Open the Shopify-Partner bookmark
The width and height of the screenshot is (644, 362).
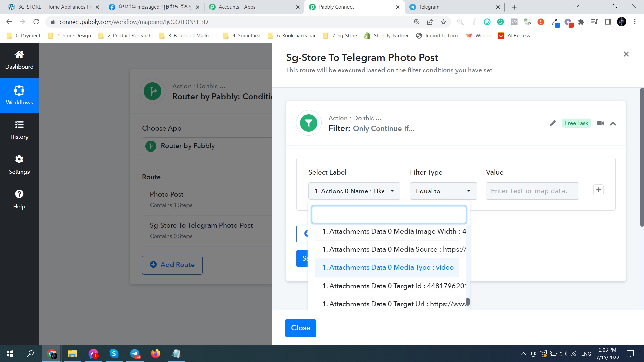pyautogui.click(x=386, y=36)
